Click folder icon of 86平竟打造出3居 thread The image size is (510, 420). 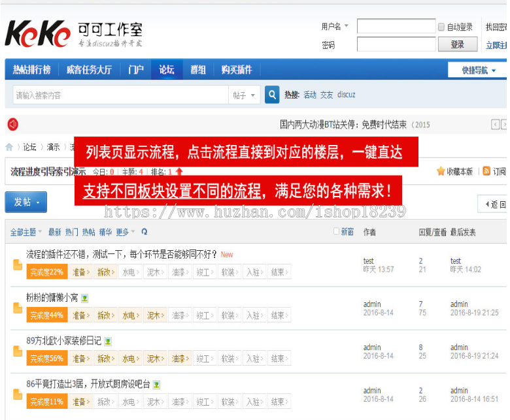click(x=18, y=395)
